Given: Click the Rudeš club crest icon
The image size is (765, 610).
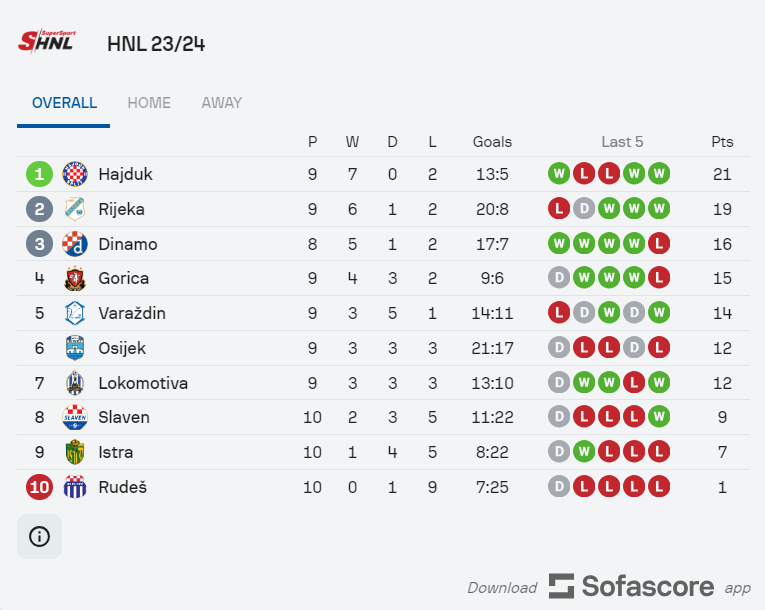Looking at the screenshot, I should coord(75,487).
